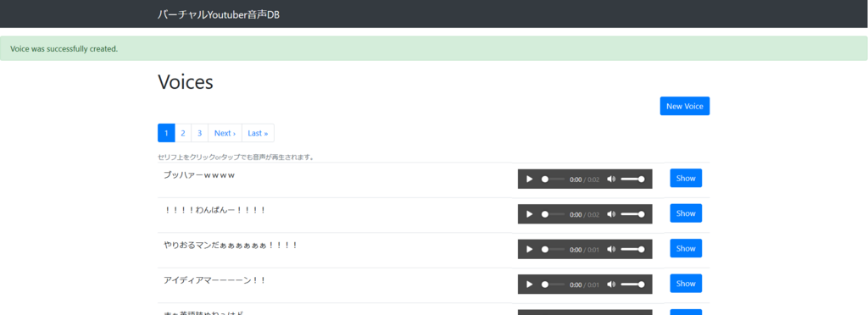Mute the ブッハァーｗｗｗｗ audio player
This screenshot has height=315, width=868.
611,179
